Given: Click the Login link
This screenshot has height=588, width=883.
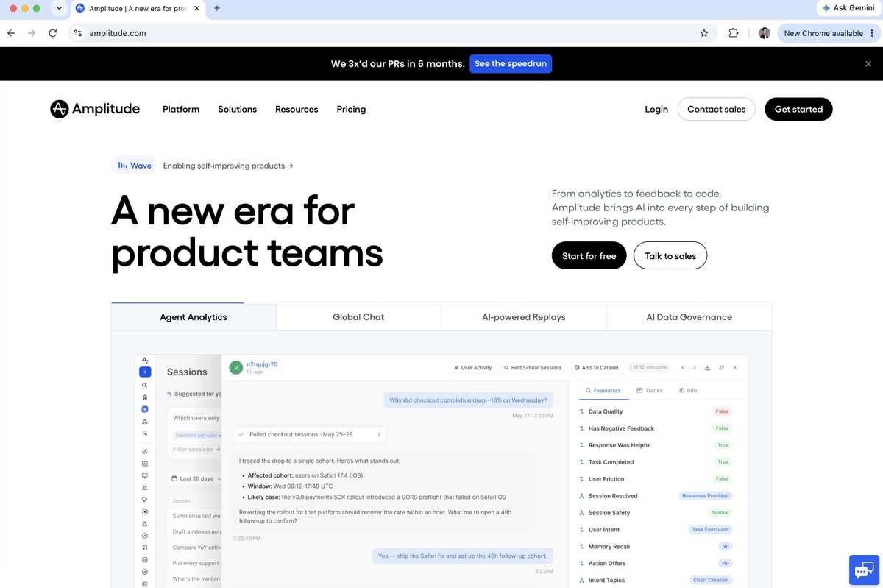Looking at the screenshot, I should pos(656,109).
